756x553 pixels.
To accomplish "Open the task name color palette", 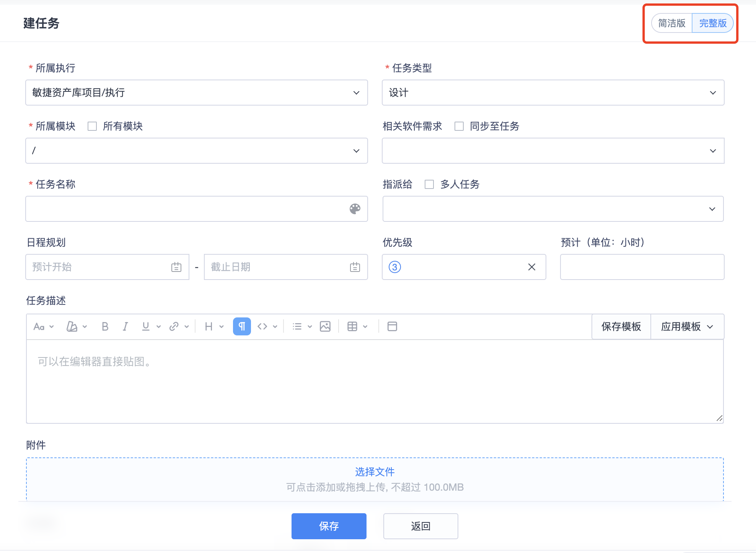I will tap(355, 209).
